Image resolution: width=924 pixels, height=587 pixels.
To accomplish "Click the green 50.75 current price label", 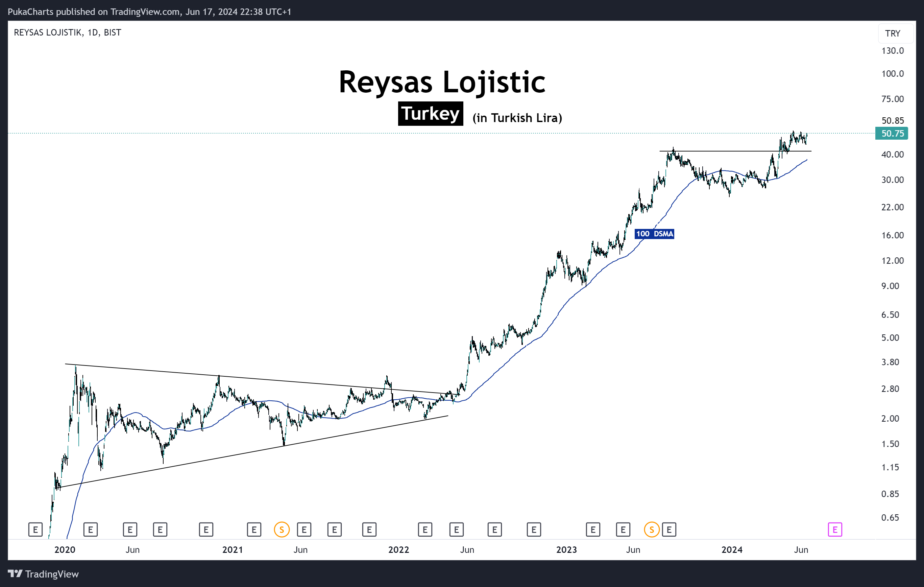I will [x=891, y=134].
